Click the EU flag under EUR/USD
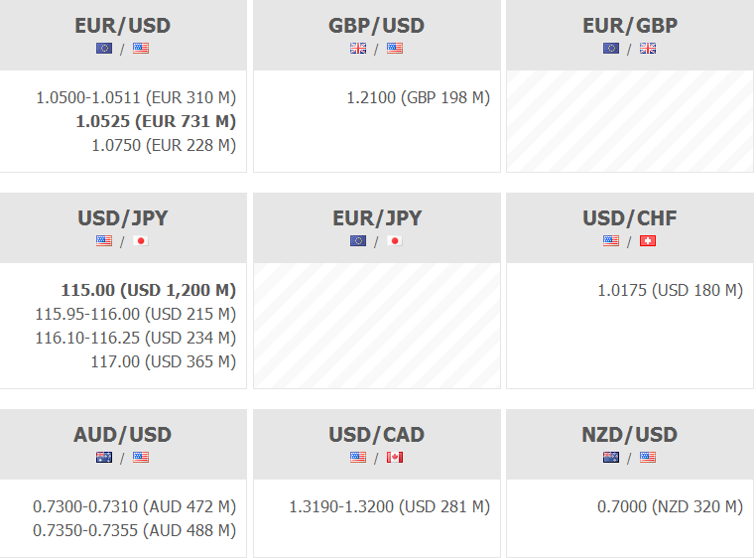Viewport: 756px width, 558px height. click(104, 48)
